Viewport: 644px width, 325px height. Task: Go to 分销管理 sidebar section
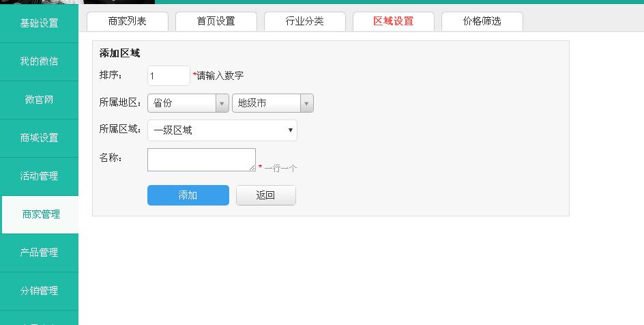39,291
